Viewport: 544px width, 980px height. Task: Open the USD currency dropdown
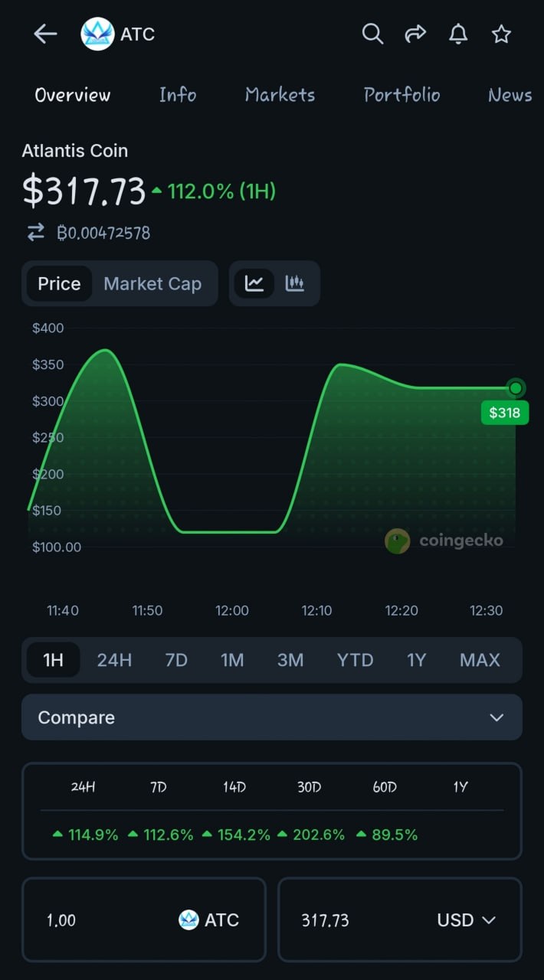click(x=466, y=920)
